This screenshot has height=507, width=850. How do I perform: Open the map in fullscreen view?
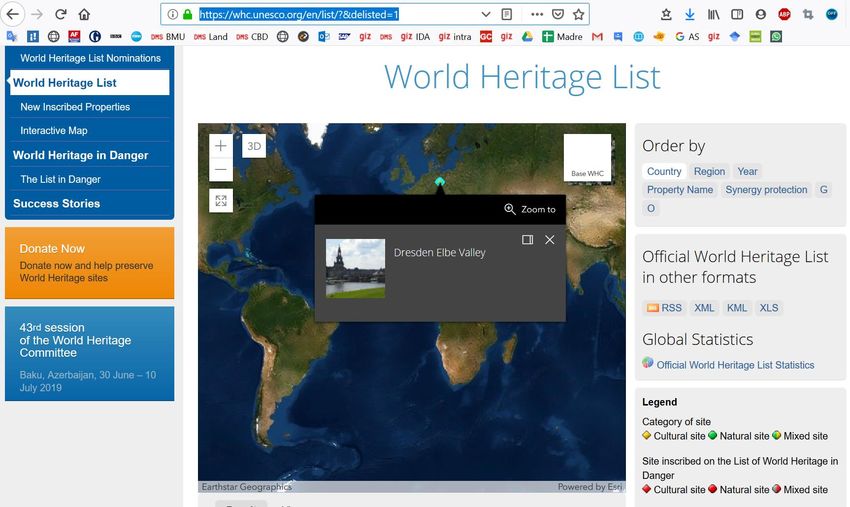(221, 201)
